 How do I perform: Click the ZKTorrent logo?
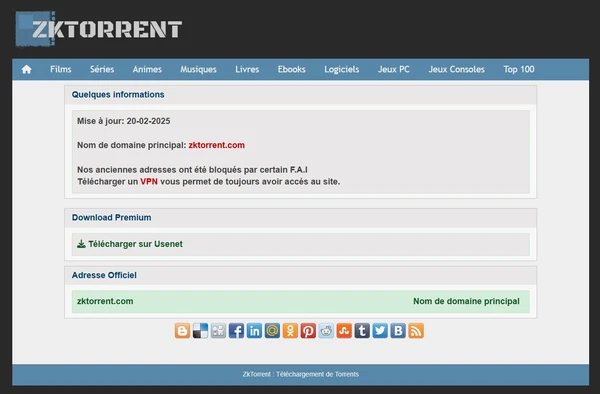click(99, 29)
